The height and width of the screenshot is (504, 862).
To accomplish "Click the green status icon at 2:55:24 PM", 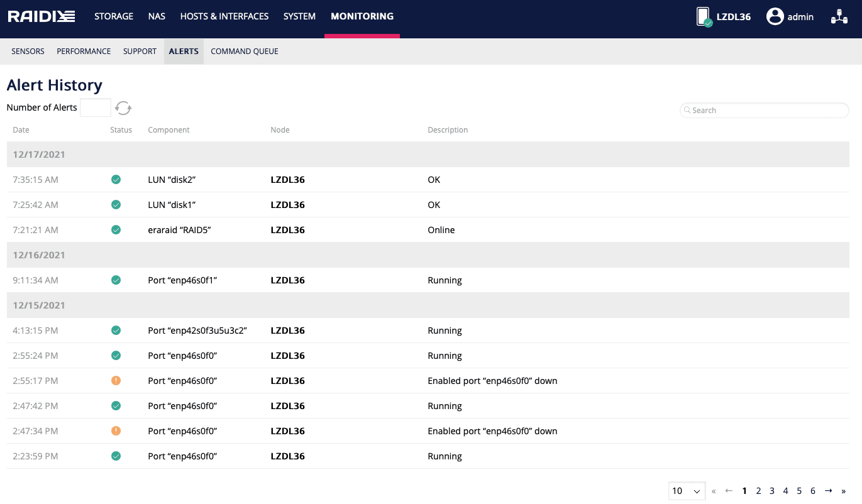I will click(x=116, y=356).
